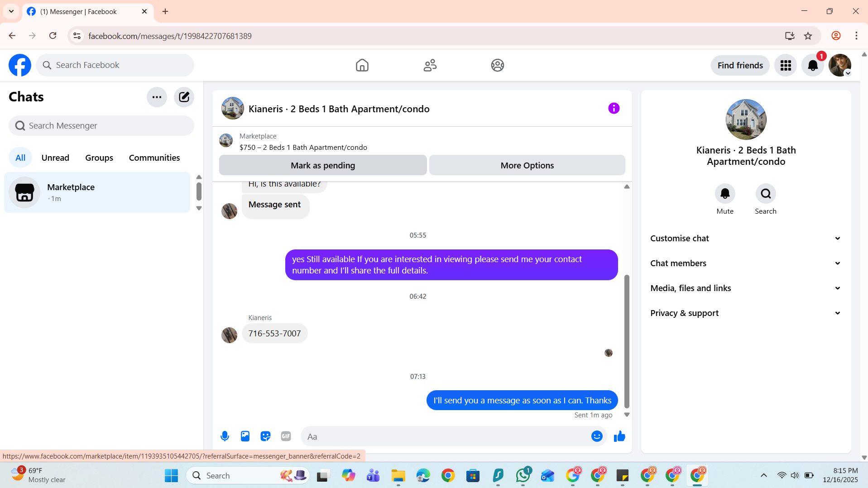Viewport: 868px width, 488px height.
Task: Search in conversation using magnifier button
Action: pyautogui.click(x=766, y=194)
